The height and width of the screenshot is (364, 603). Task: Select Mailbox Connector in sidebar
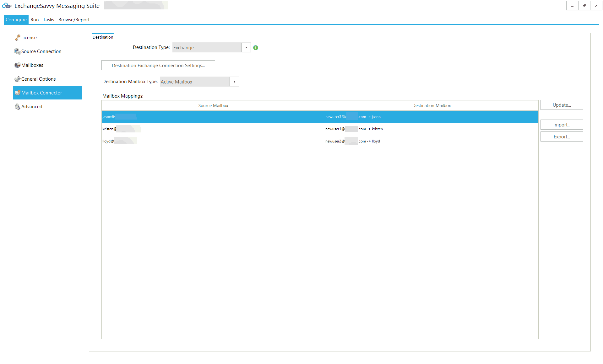coord(47,93)
